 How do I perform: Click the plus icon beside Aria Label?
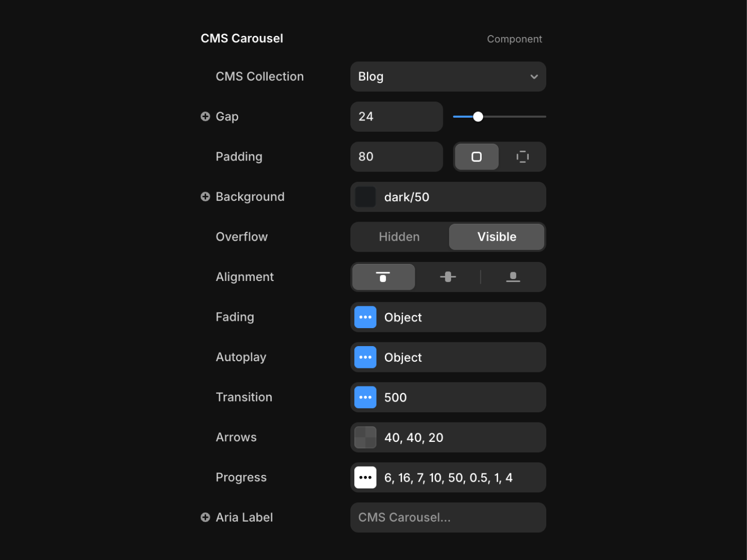[x=205, y=517]
